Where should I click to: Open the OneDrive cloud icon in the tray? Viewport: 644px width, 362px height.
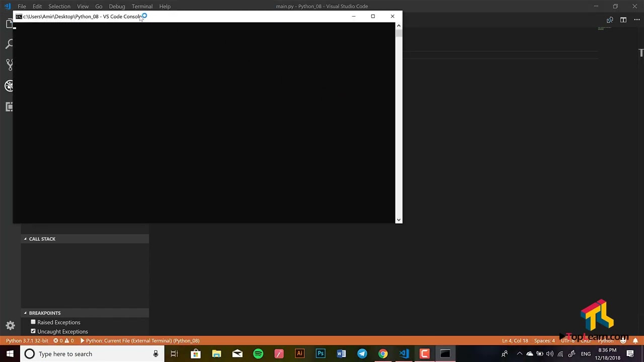click(529, 354)
